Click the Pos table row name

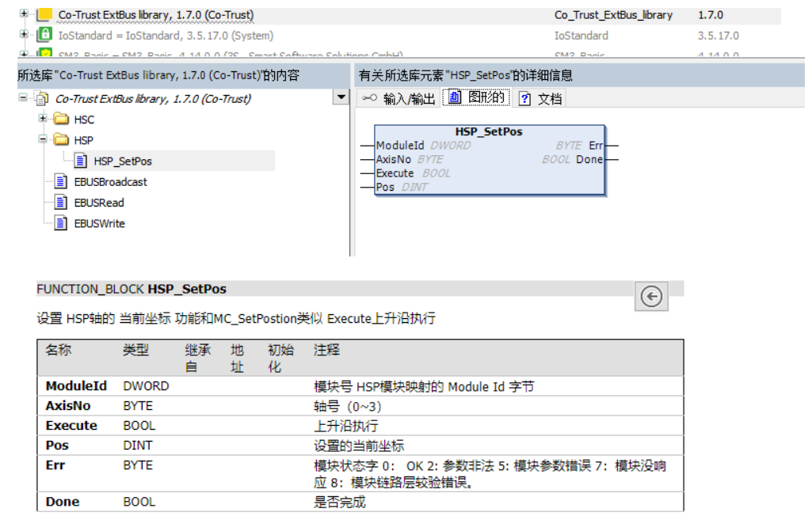[x=57, y=446]
